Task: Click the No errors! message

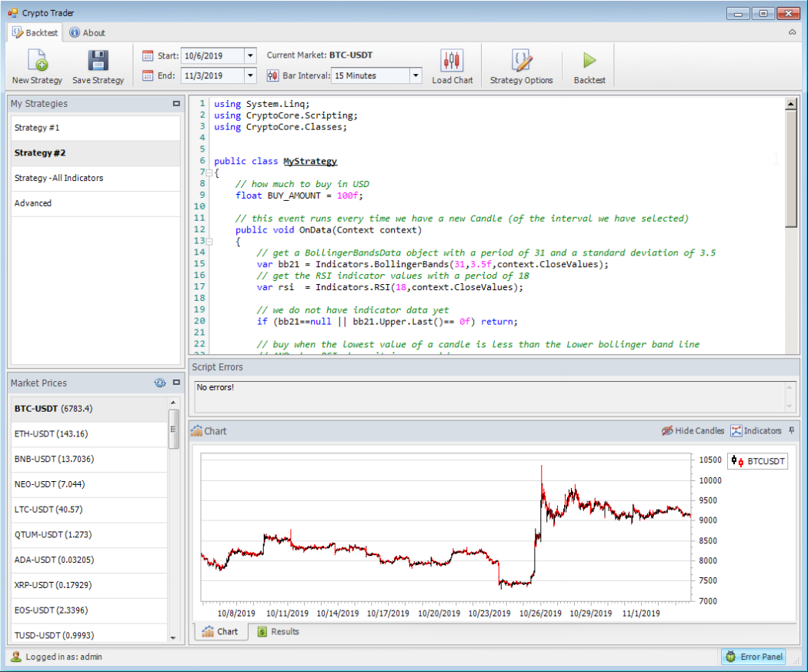Action: point(215,387)
